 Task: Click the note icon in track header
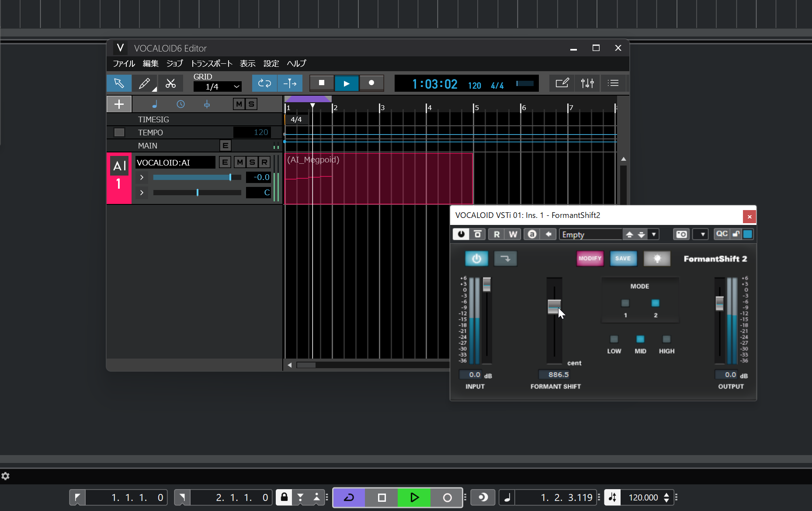coord(154,104)
